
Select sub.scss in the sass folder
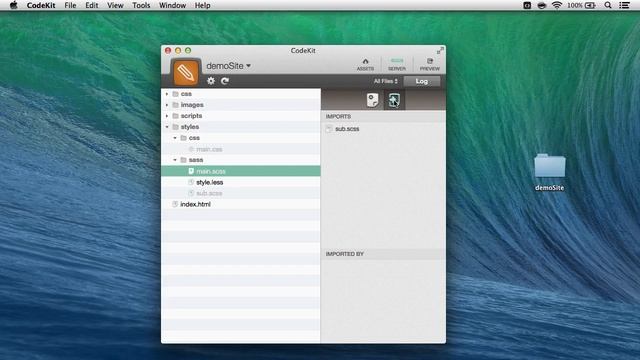[241, 193]
